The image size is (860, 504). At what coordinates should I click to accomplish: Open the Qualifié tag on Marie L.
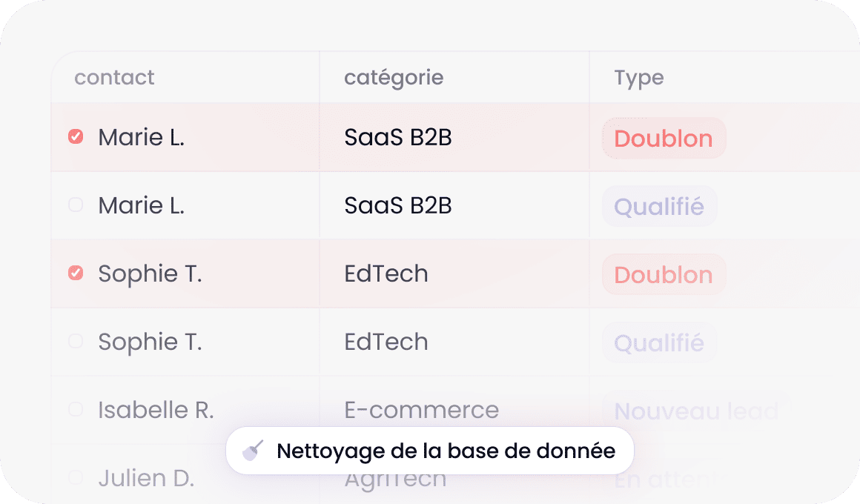(659, 206)
